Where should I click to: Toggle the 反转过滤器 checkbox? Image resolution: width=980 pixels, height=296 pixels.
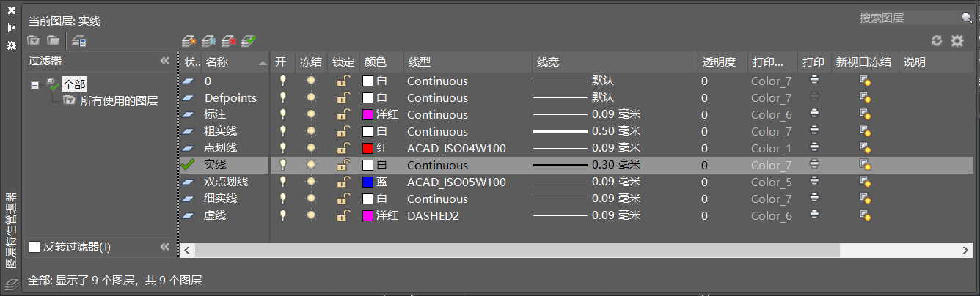pyautogui.click(x=34, y=247)
